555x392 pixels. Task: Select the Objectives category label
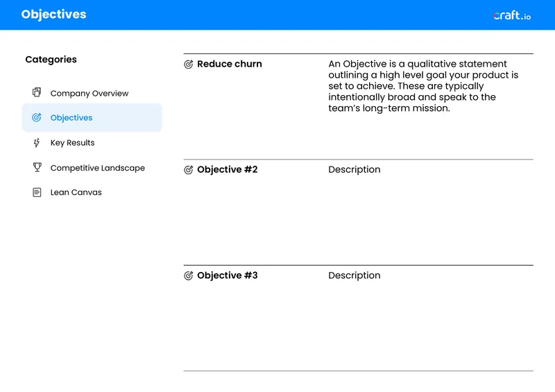click(71, 117)
